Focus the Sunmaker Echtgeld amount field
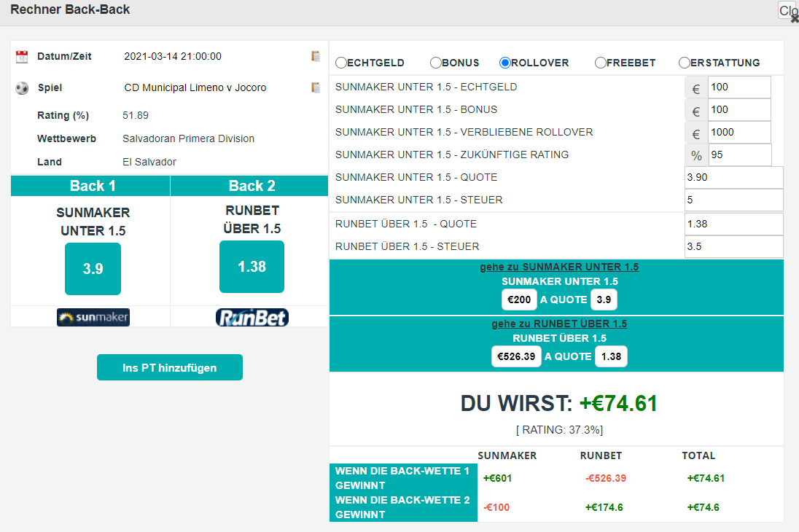This screenshot has width=799, height=532. click(x=738, y=87)
